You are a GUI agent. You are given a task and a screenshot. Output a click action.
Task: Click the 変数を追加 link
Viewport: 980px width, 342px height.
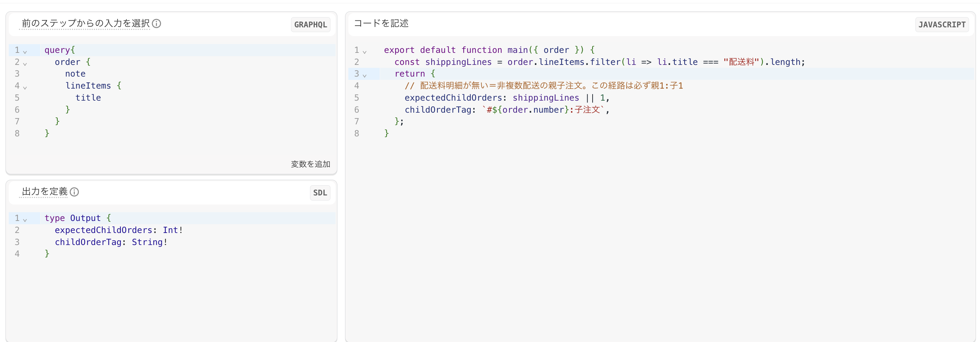pyautogui.click(x=310, y=164)
